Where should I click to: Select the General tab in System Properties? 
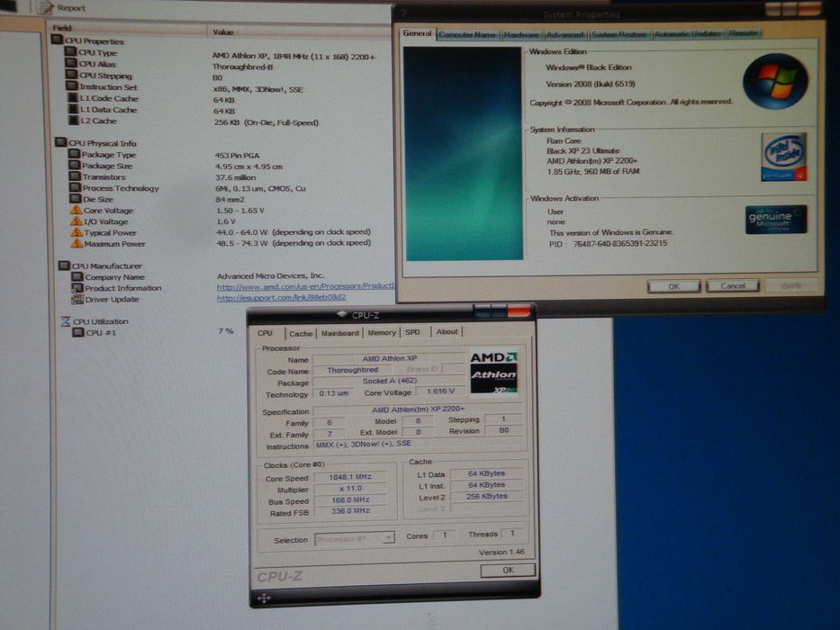click(x=418, y=33)
